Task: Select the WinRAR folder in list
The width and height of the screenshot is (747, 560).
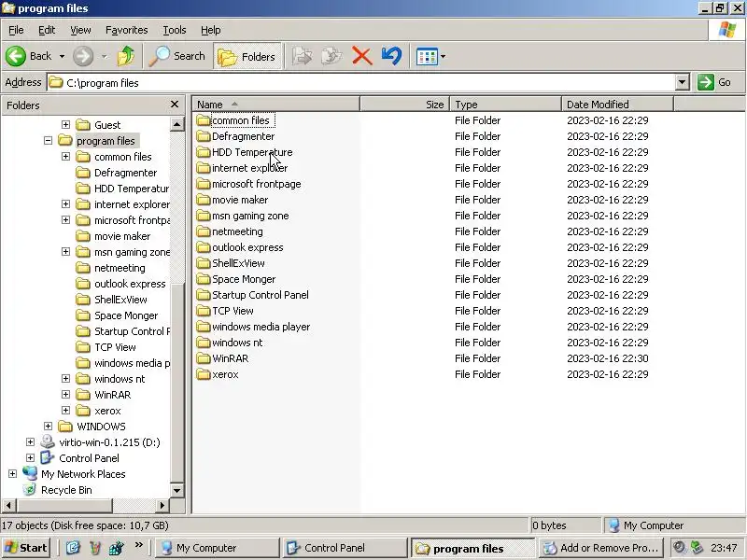Action: point(230,358)
